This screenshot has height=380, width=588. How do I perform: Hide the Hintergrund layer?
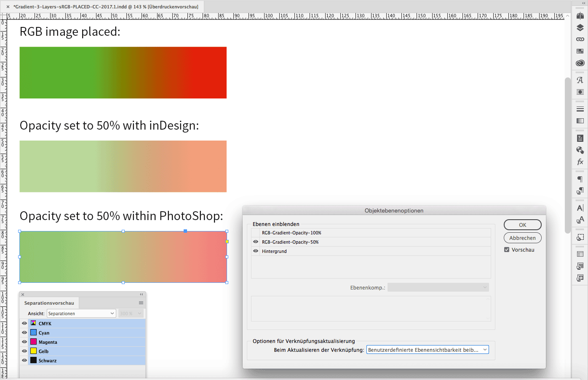tap(256, 251)
